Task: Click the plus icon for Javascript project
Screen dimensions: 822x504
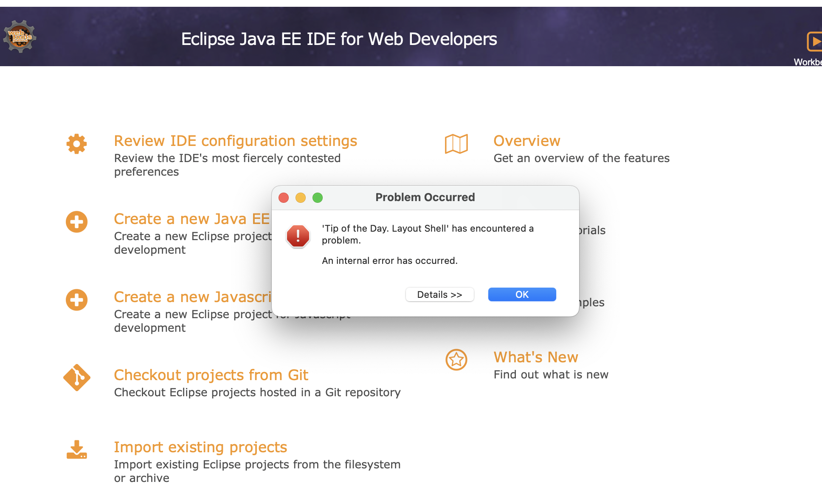Action: coord(76,300)
